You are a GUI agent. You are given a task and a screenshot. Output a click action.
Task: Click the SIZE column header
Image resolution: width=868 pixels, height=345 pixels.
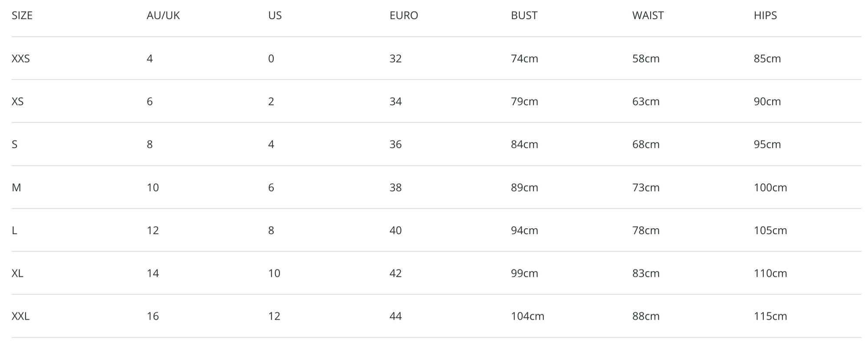click(x=22, y=16)
